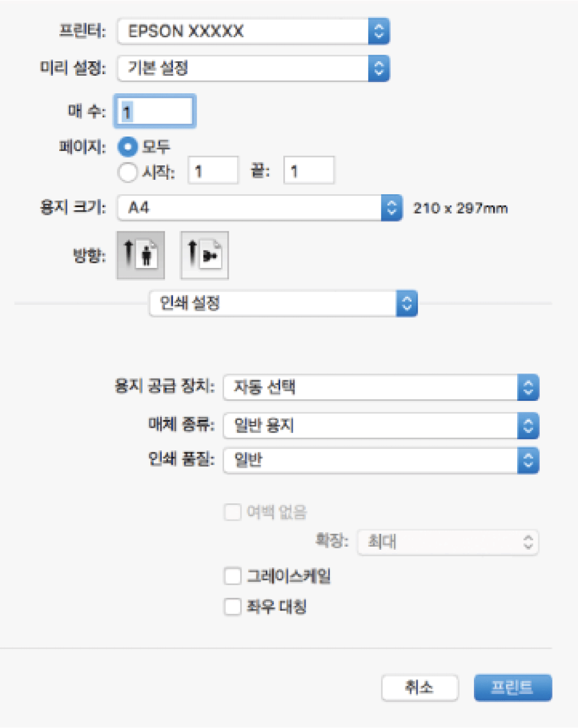Open the 용지 공급 장치 dropdown
The height and width of the screenshot is (728, 578).
tap(381, 387)
